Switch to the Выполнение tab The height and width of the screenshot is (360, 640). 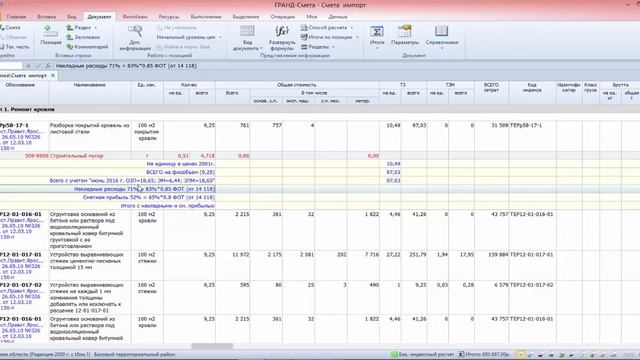(x=206, y=17)
